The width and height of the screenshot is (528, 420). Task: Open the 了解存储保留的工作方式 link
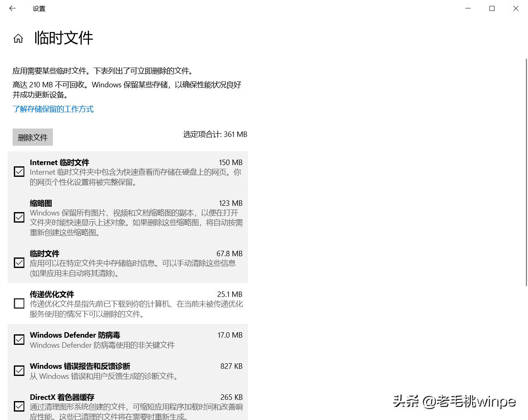[x=53, y=109]
